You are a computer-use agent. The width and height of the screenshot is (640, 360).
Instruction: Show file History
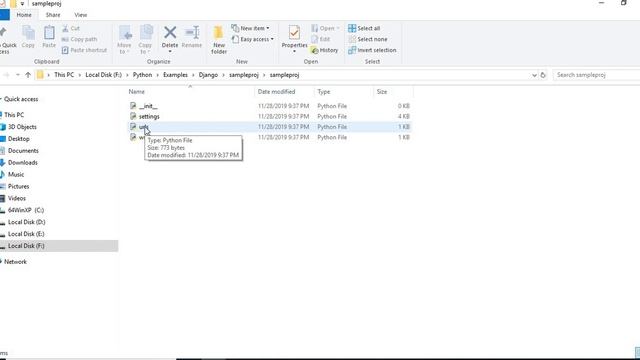325,50
